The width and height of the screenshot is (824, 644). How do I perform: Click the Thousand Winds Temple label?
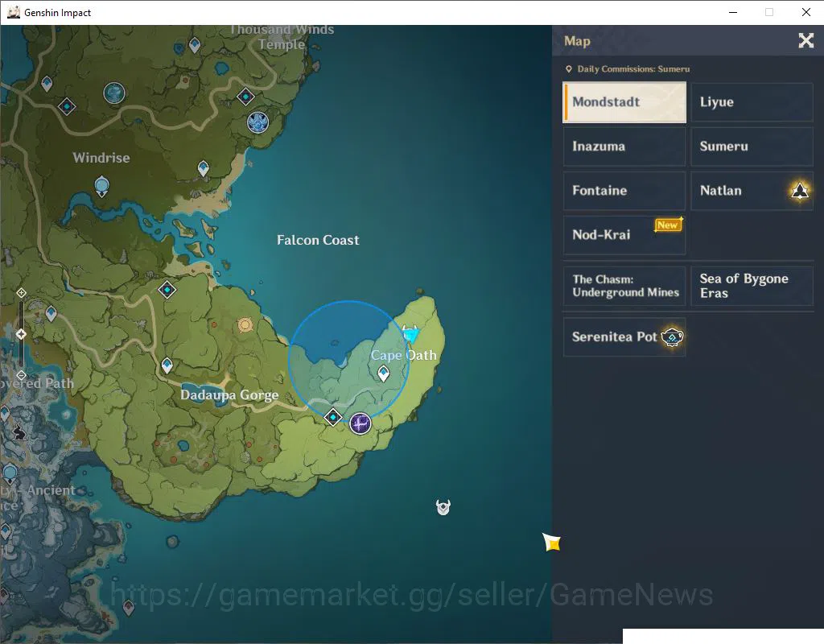tap(282, 37)
